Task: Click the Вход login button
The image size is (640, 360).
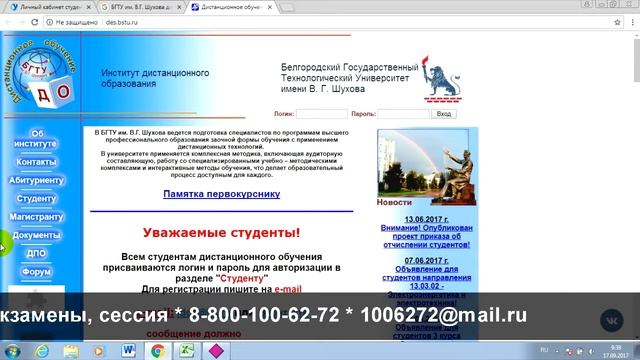Action: tap(444, 114)
